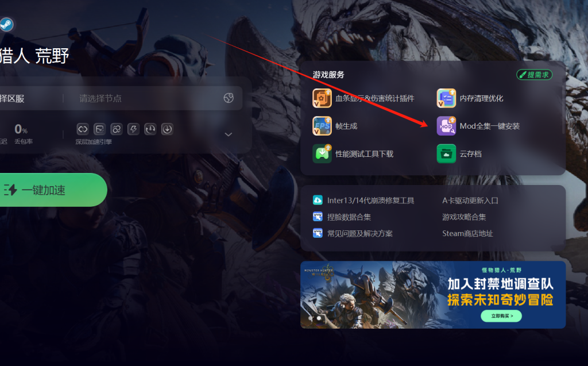Open 常见问题及解决方案 link
This screenshot has height=366, width=588.
click(x=353, y=233)
